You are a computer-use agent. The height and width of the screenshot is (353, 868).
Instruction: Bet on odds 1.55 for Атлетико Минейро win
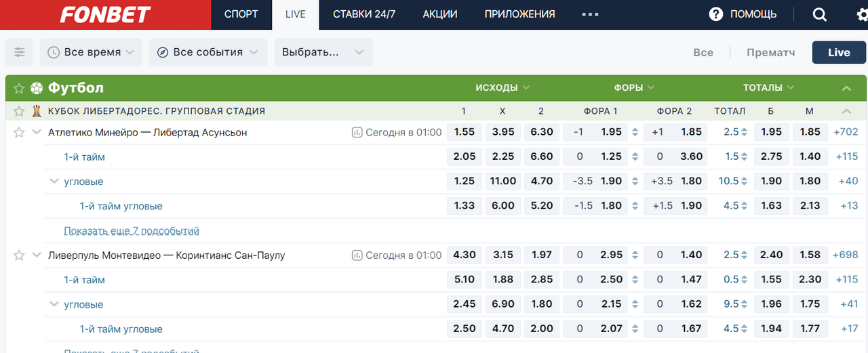[x=464, y=132]
